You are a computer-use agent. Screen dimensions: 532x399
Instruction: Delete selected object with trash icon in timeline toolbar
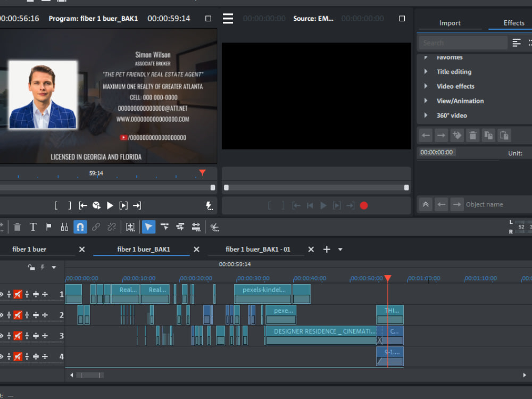pos(18,227)
